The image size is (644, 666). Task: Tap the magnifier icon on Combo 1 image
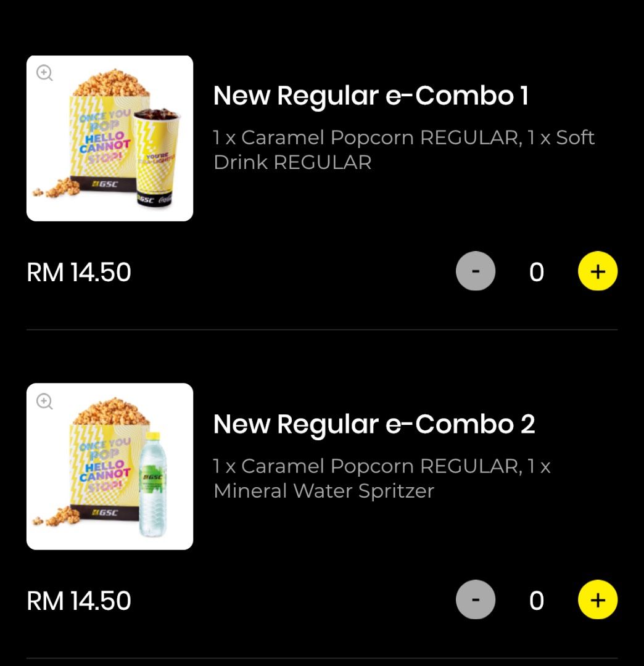tap(44, 73)
